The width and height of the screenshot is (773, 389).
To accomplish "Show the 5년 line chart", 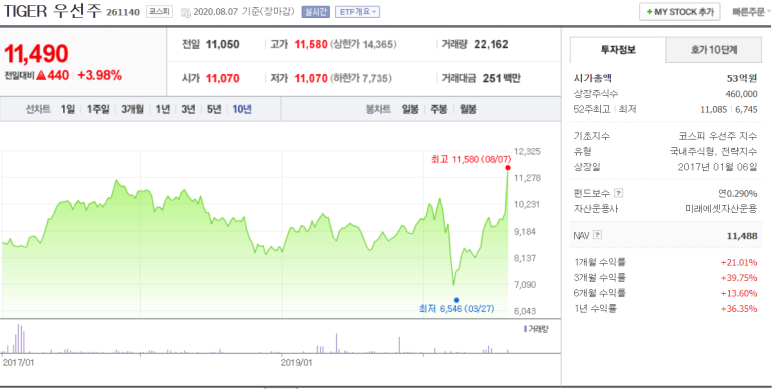I will coord(214,109).
